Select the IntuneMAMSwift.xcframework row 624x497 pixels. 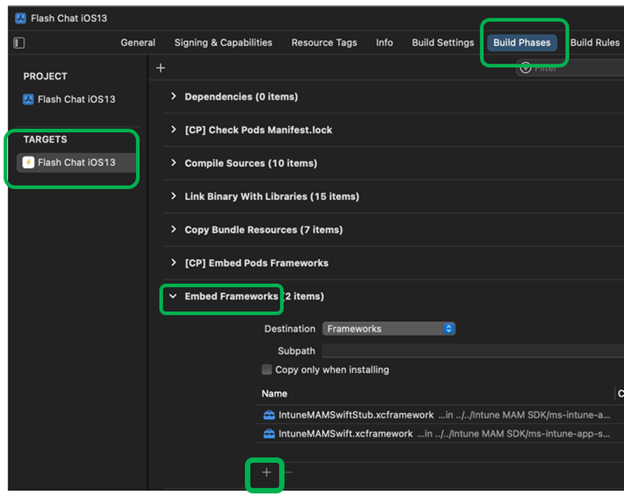pos(439,434)
